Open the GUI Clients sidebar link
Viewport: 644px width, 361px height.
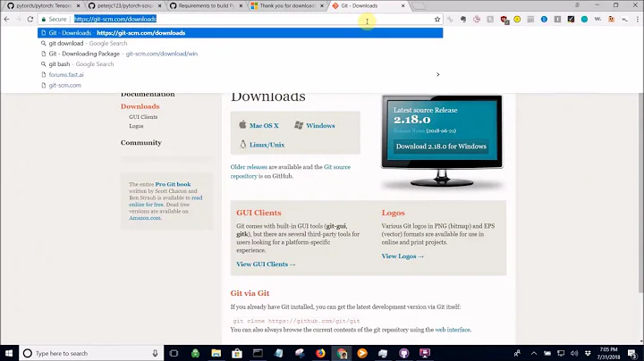click(143, 117)
